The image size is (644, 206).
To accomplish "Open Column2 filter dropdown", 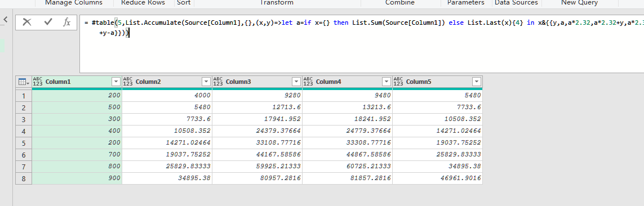I will point(206,82).
